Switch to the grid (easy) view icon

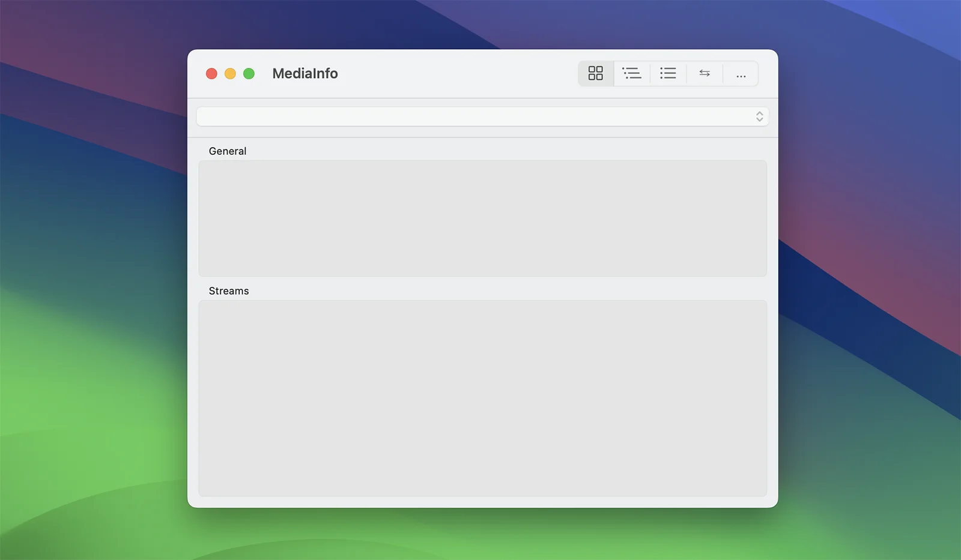[595, 73]
